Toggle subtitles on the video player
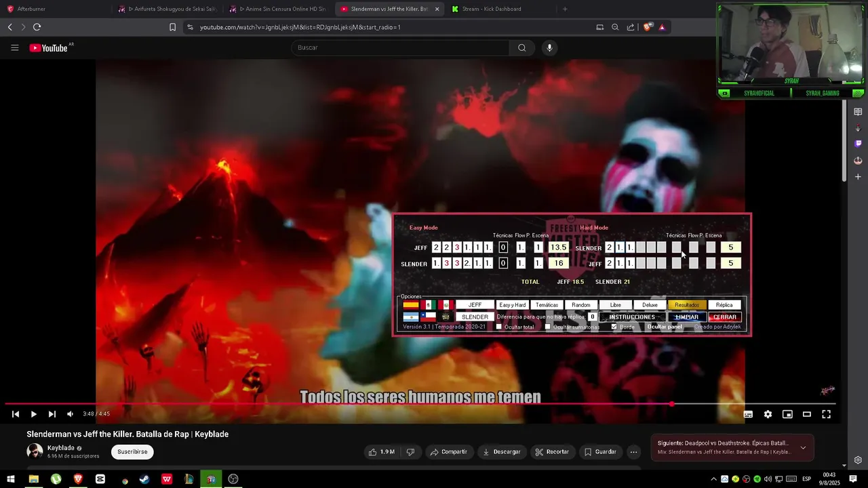This screenshot has height=488, width=868. pyautogui.click(x=748, y=414)
